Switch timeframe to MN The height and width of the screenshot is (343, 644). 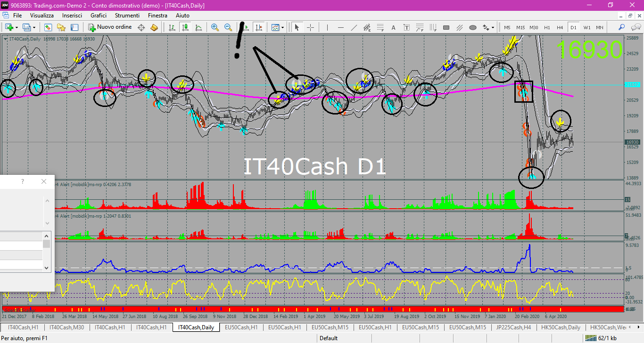click(x=599, y=27)
